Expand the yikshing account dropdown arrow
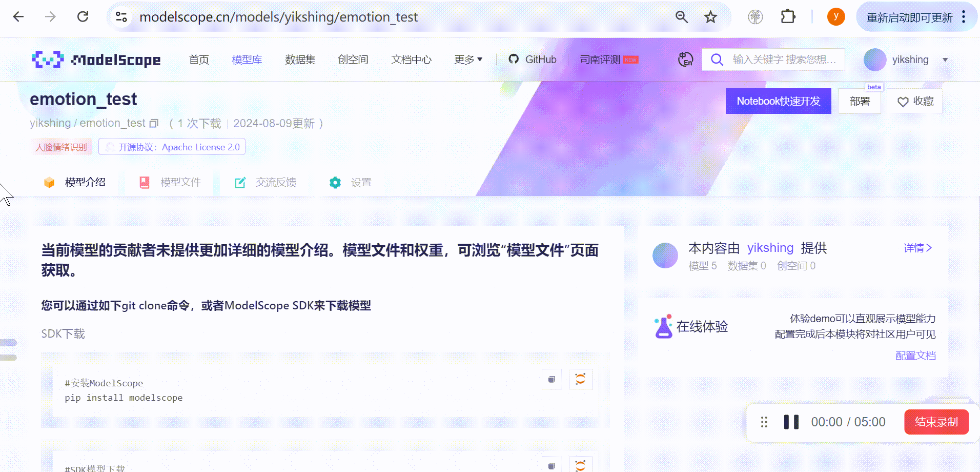This screenshot has width=980, height=472. [x=945, y=60]
